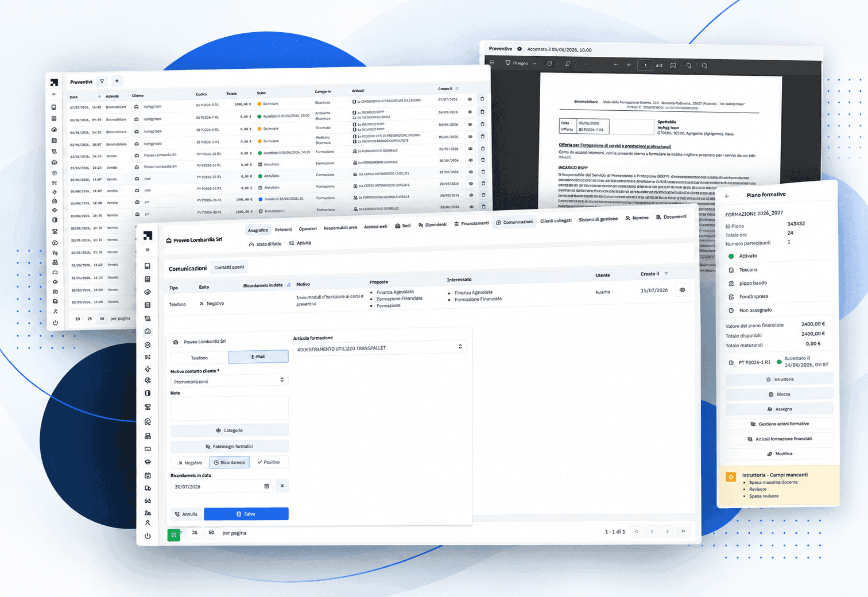868x597 pixels.
Task: Open the Motivo contatto cliente dropdown
Action: pos(229,381)
